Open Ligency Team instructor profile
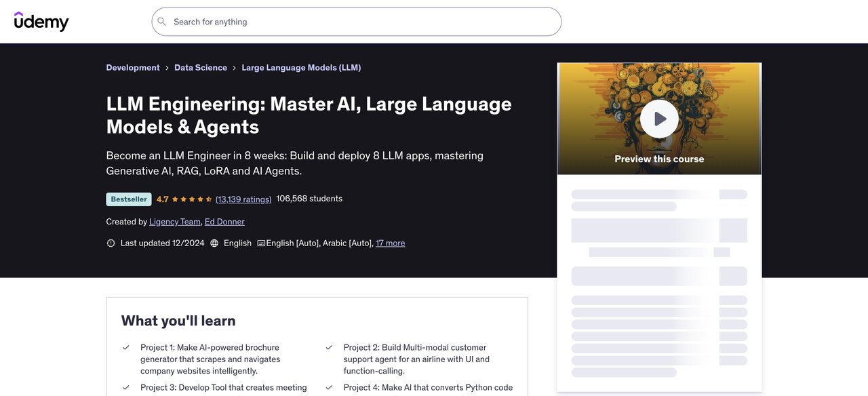The image size is (868, 396). coord(175,222)
